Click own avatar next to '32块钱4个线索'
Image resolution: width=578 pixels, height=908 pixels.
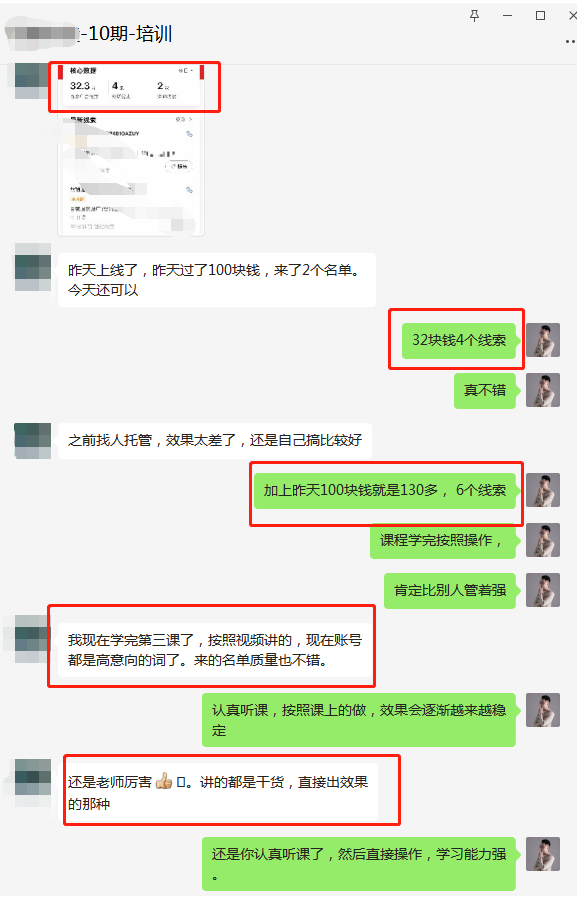click(543, 340)
